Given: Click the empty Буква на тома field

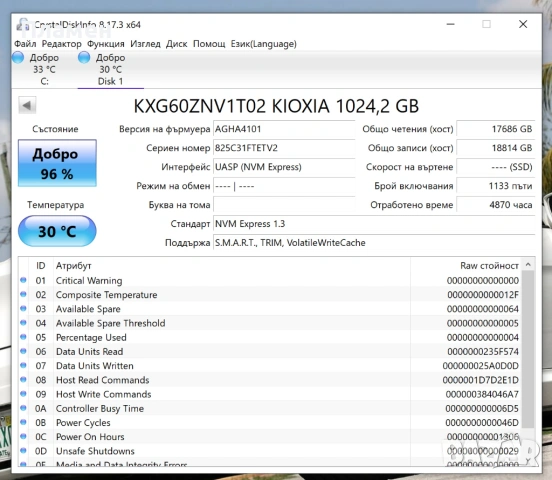Looking at the screenshot, I should tap(284, 205).
